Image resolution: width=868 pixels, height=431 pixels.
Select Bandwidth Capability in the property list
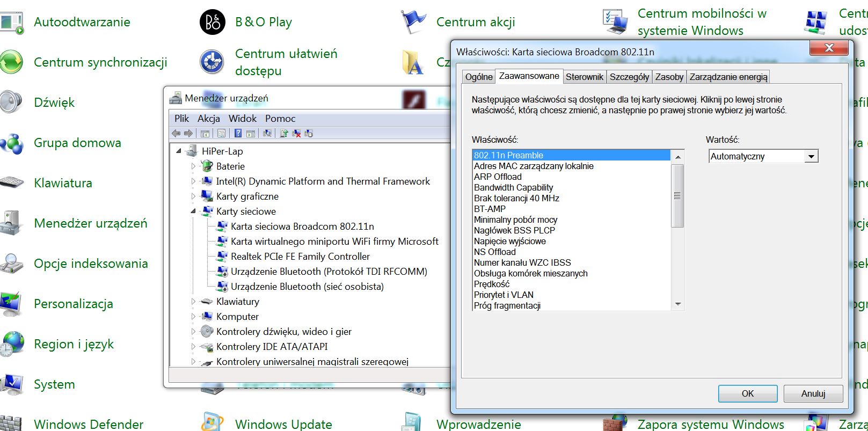[513, 187]
